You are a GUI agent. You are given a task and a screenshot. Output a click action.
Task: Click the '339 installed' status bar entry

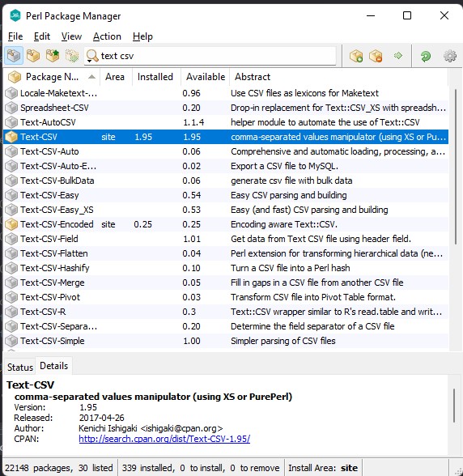tap(201, 468)
